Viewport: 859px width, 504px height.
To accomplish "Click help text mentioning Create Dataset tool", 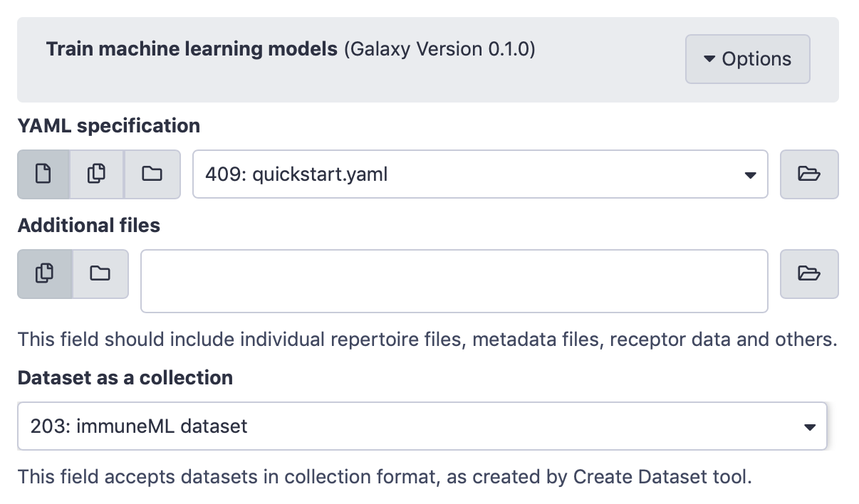I will (x=385, y=476).
